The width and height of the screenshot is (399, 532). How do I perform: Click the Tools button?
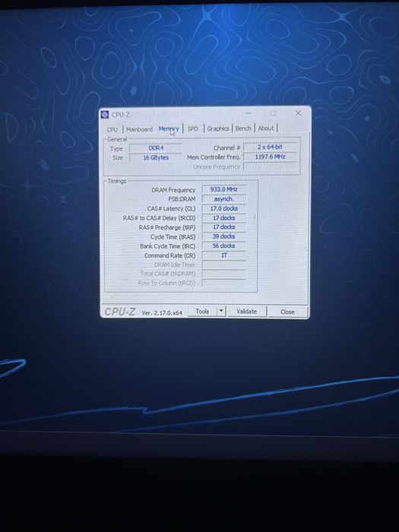click(202, 311)
